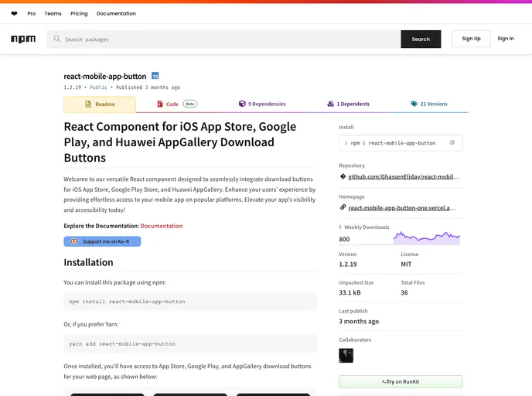Viewport: 532px width, 396px height.
Task: Go to the Pricing page
Action: click(x=79, y=14)
